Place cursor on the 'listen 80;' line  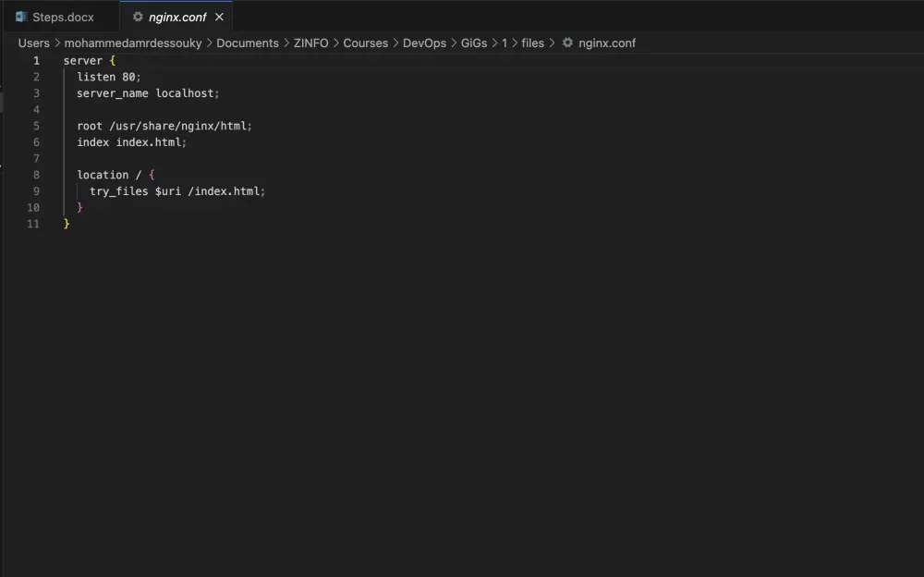[x=109, y=77]
